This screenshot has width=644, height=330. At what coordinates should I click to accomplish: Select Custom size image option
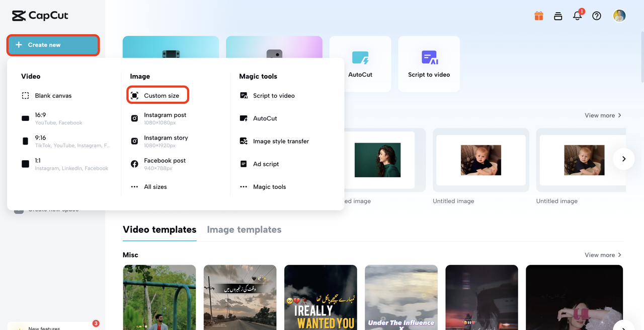tap(157, 96)
